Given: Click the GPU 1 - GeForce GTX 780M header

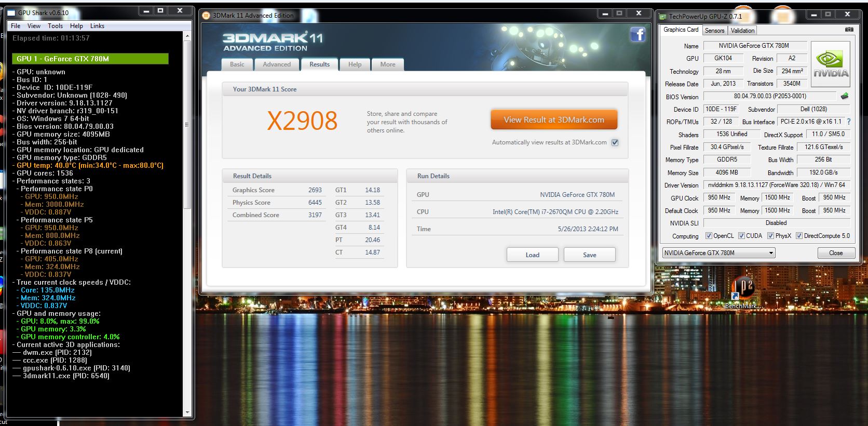Looking at the screenshot, I should coord(90,59).
